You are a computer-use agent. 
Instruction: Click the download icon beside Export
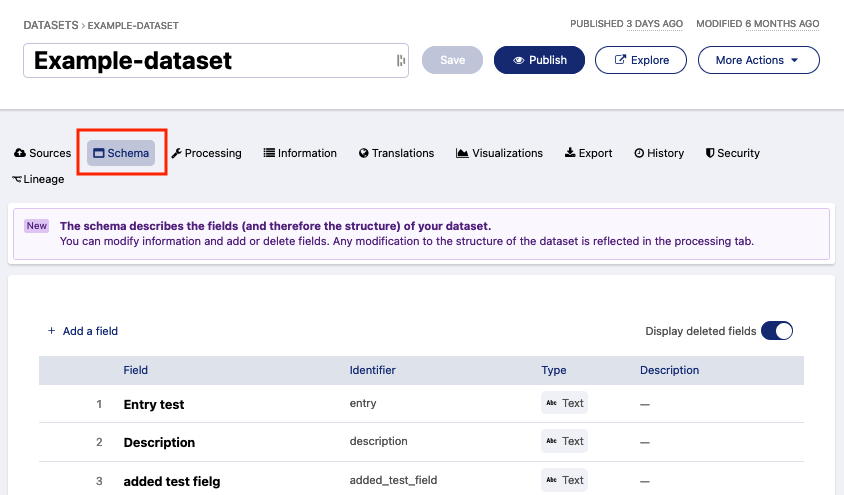pyautogui.click(x=570, y=153)
